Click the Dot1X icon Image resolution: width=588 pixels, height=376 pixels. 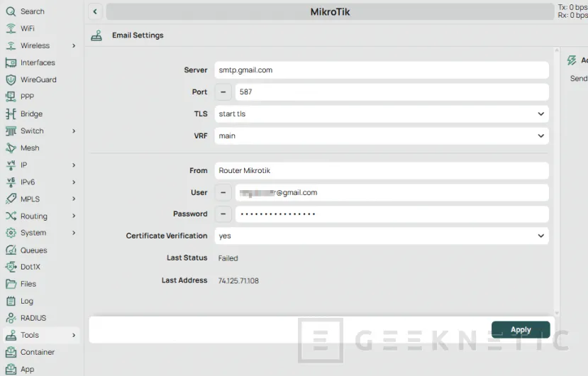click(x=11, y=267)
